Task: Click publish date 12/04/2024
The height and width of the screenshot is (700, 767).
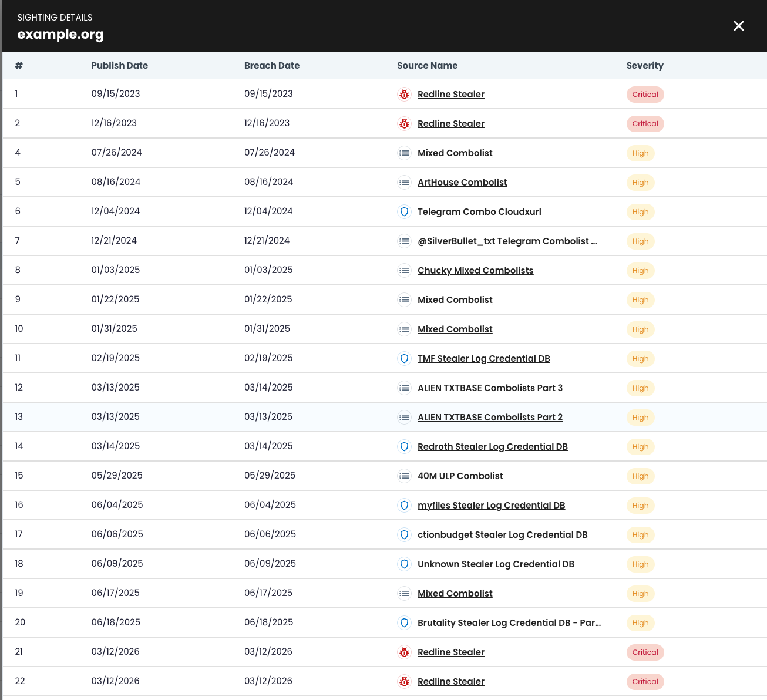Action: tap(116, 211)
